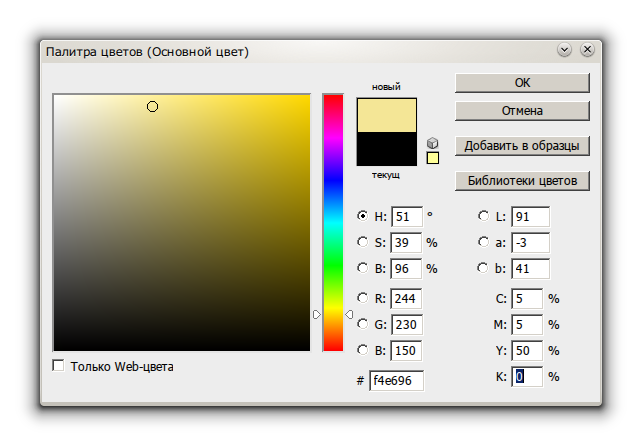Click the K black percentage input field
642x446 pixels.
click(x=527, y=376)
